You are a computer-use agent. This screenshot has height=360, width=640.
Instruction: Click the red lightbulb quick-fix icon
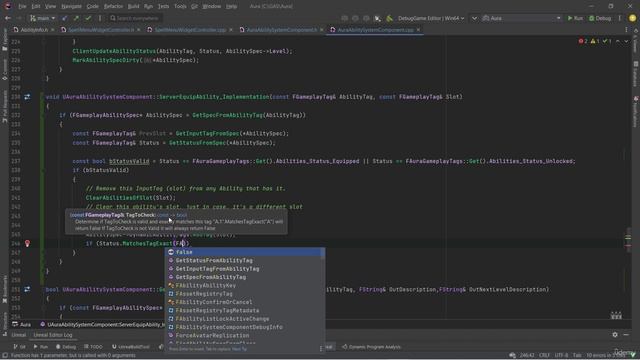coord(27,243)
